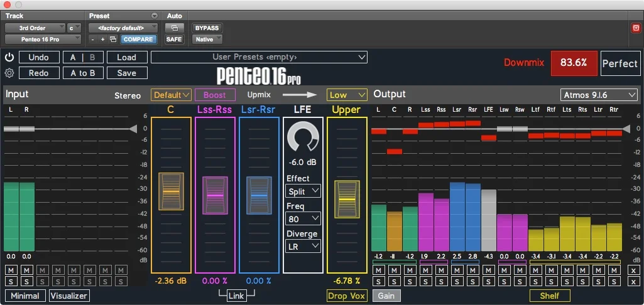The height and width of the screenshot is (305, 644).
Task: Click the Load preset button
Action: [x=127, y=57]
